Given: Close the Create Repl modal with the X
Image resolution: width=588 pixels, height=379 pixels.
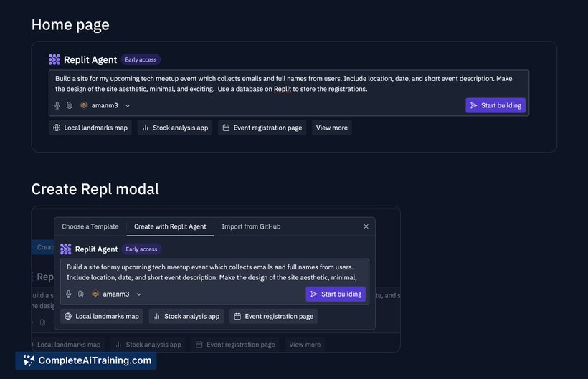Looking at the screenshot, I should (366, 226).
